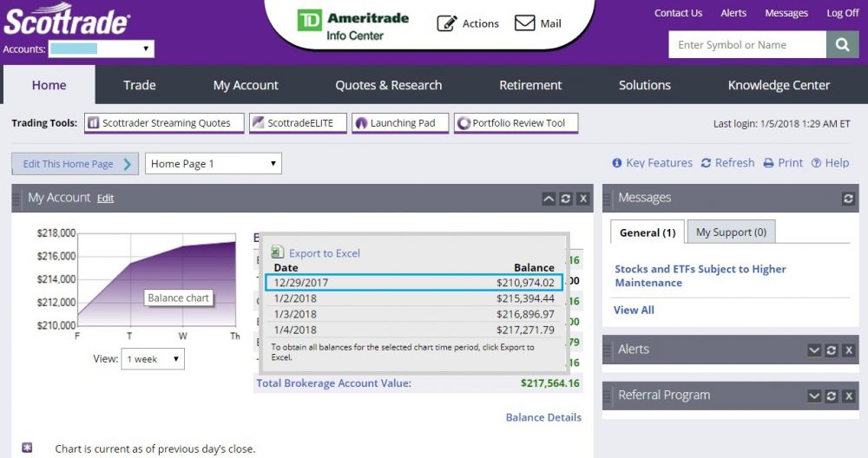The height and width of the screenshot is (458, 868).
Task: Collapse the My Account panel
Action: point(549,199)
